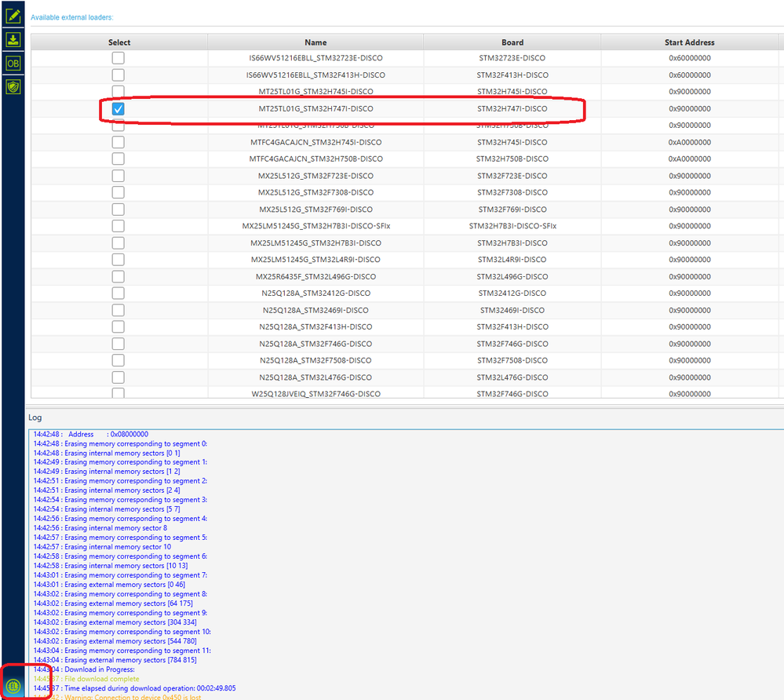
Task: Tick checkbox for MX25LM51245G_STM32H7B3I-DISCO-SFIx loader
Action: click(x=118, y=226)
